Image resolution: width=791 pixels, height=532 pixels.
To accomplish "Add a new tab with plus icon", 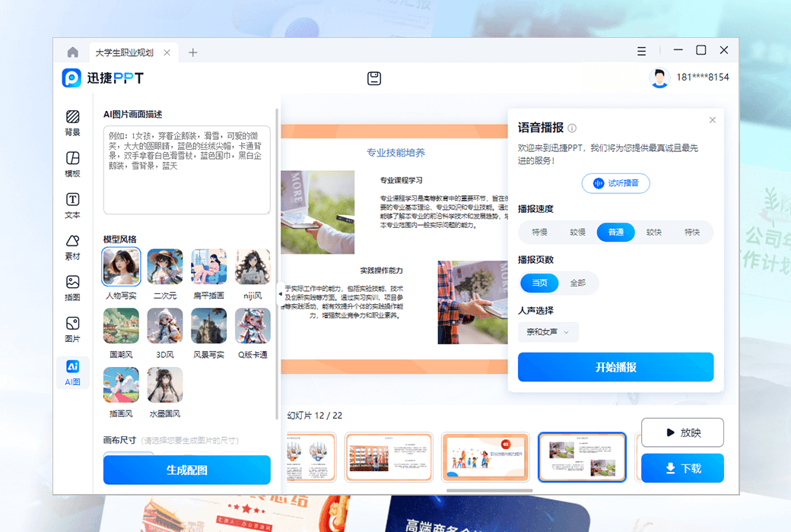I will 192,52.
